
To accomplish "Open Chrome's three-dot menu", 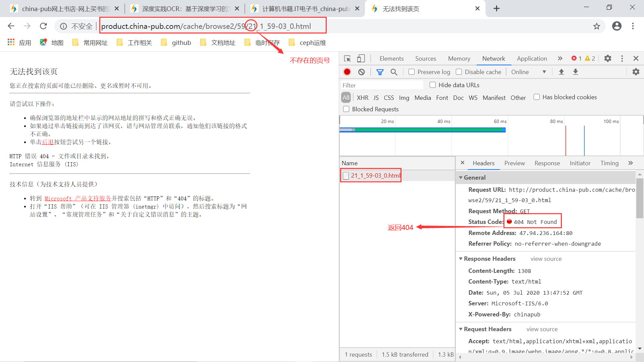I will coord(633,26).
